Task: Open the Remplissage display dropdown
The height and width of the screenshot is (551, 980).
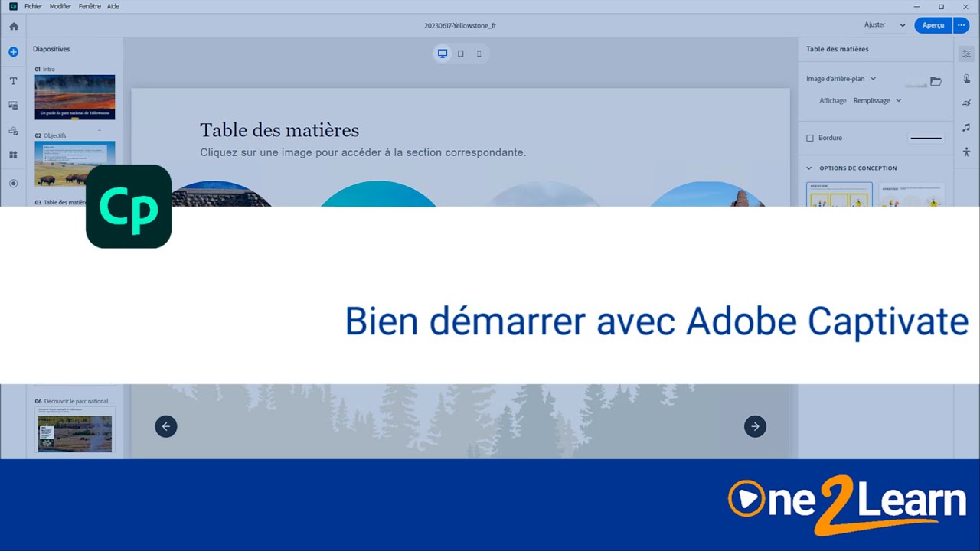Action: 877,100
